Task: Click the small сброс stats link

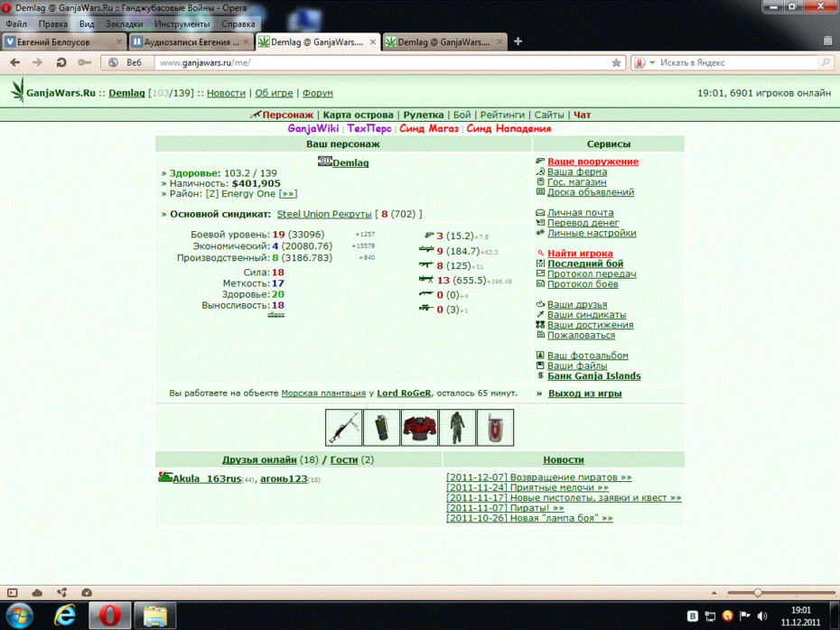Action: pos(275,315)
